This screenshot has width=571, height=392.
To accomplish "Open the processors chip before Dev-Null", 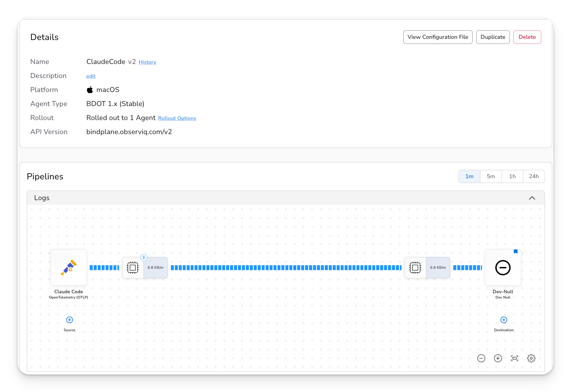I will pos(415,267).
